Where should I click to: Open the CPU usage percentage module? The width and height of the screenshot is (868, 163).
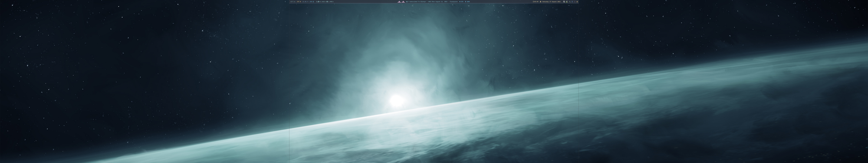(299, 2)
